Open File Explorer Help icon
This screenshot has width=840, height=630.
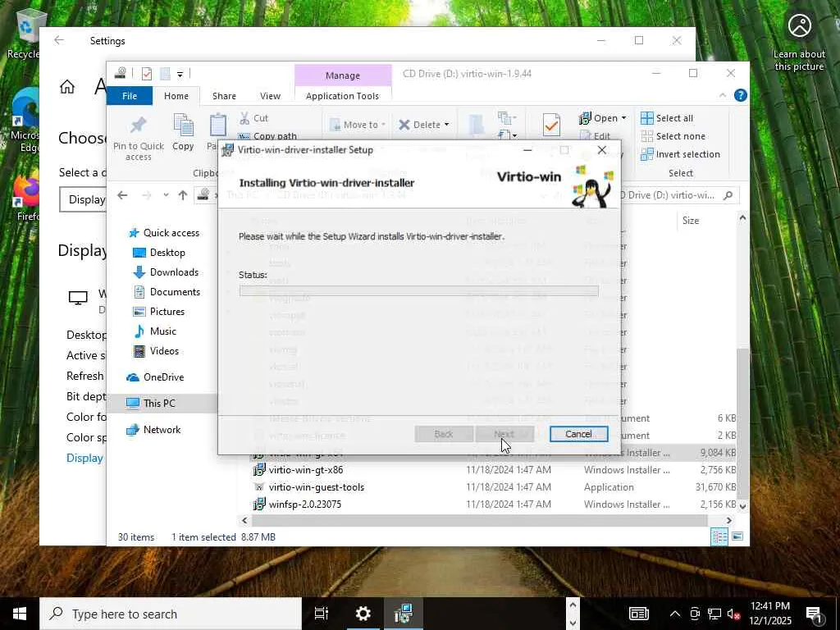pyautogui.click(x=741, y=95)
